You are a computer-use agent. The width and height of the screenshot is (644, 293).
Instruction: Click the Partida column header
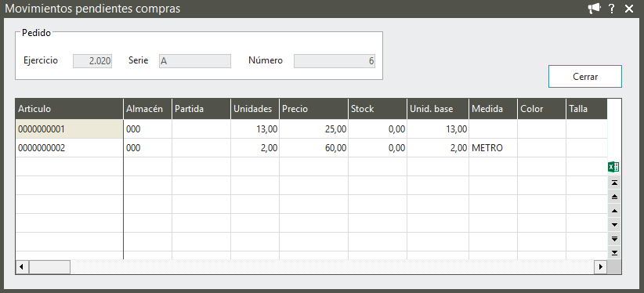coord(201,109)
